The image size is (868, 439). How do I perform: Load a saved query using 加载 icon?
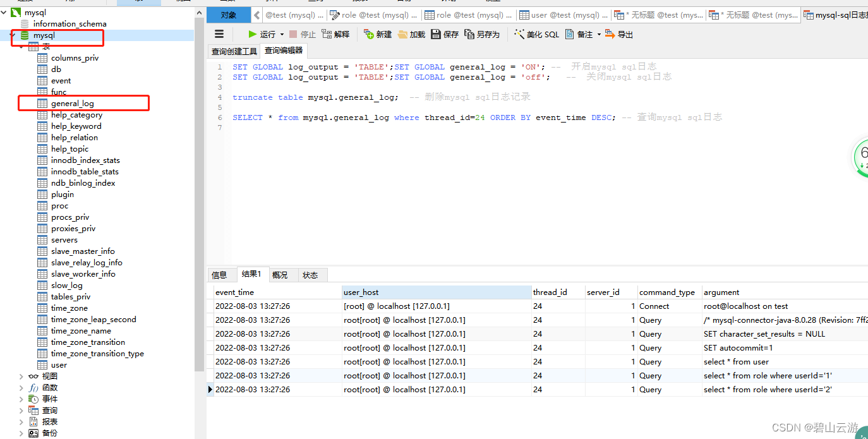point(411,34)
